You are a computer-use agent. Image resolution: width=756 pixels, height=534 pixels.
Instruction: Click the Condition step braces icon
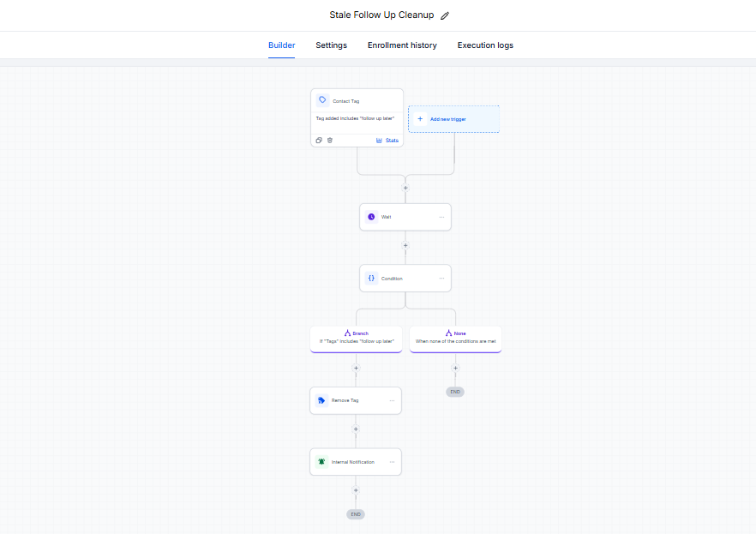click(371, 278)
